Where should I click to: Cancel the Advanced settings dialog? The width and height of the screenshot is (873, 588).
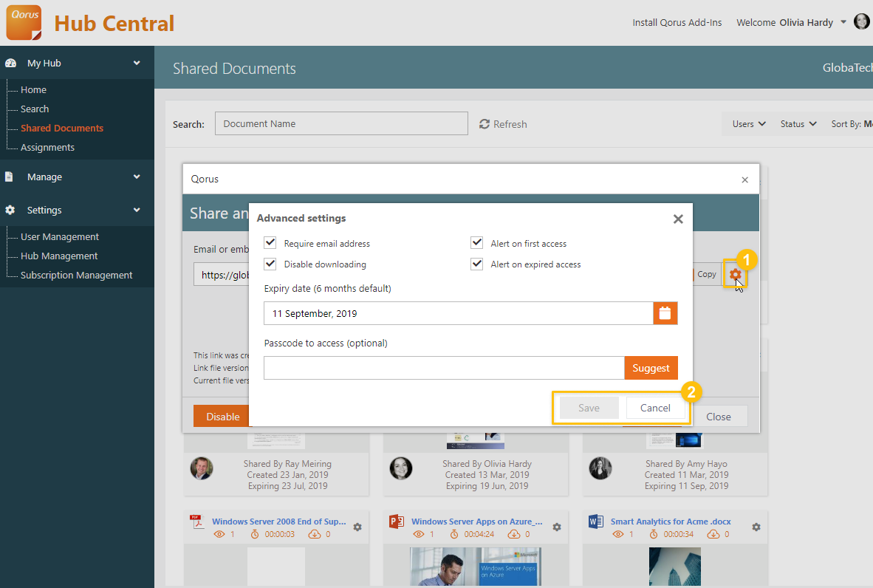pyautogui.click(x=655, y=408)
